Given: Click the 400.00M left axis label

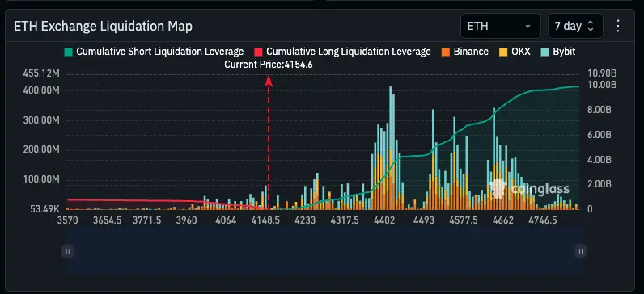Looking at the screenshot, I should (x=42, y=90).
